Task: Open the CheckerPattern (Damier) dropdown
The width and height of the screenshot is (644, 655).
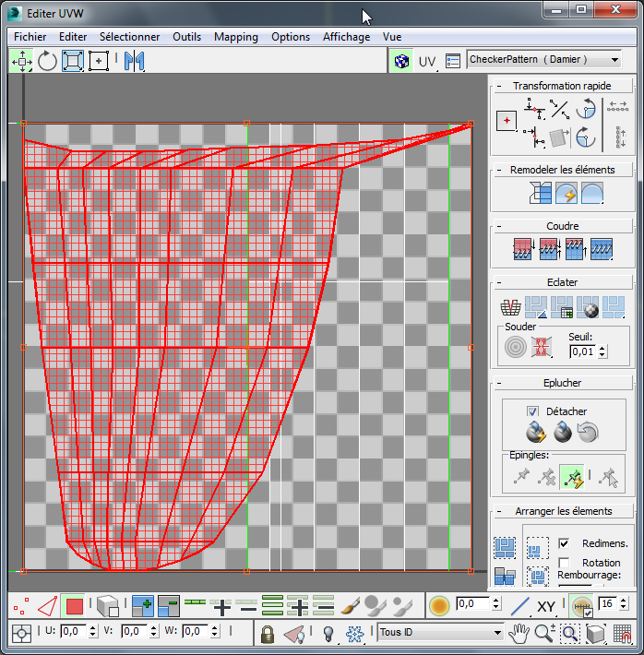Action: tap(543, 60)
